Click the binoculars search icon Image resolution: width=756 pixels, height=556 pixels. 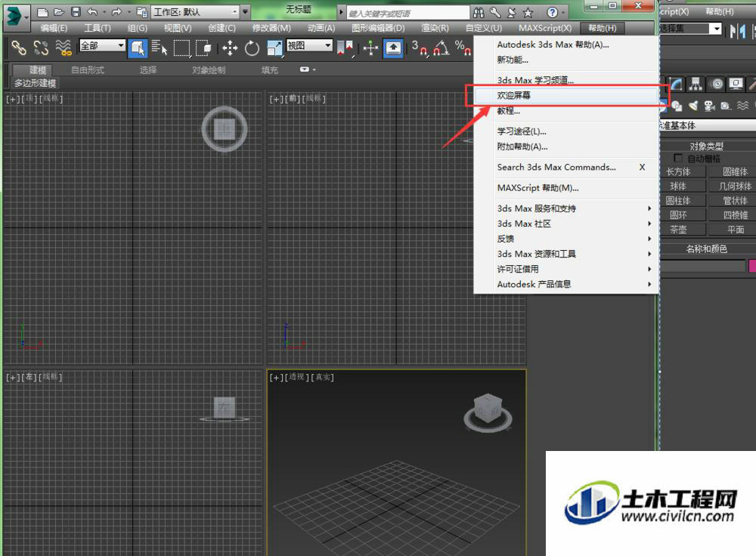(x=479, y=13)
